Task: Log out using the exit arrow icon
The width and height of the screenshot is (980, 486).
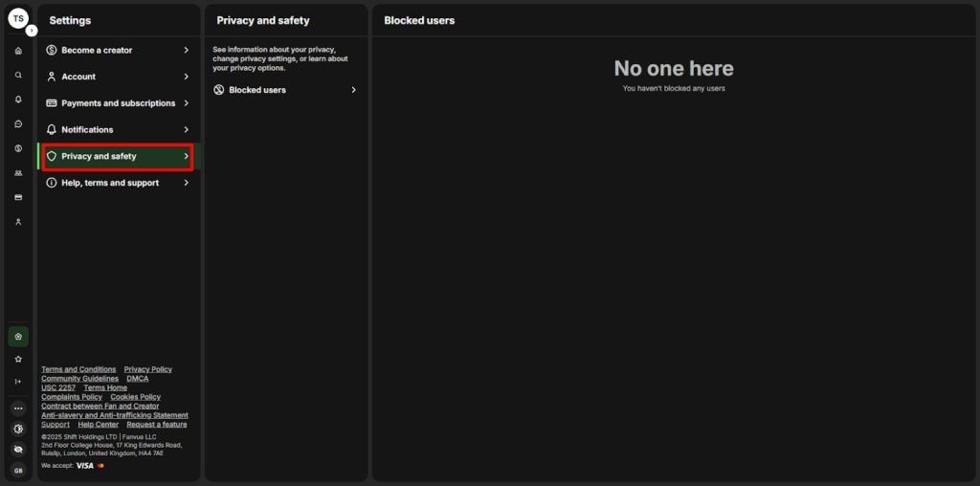Action: pyautogui.click(x=18, y=382)
